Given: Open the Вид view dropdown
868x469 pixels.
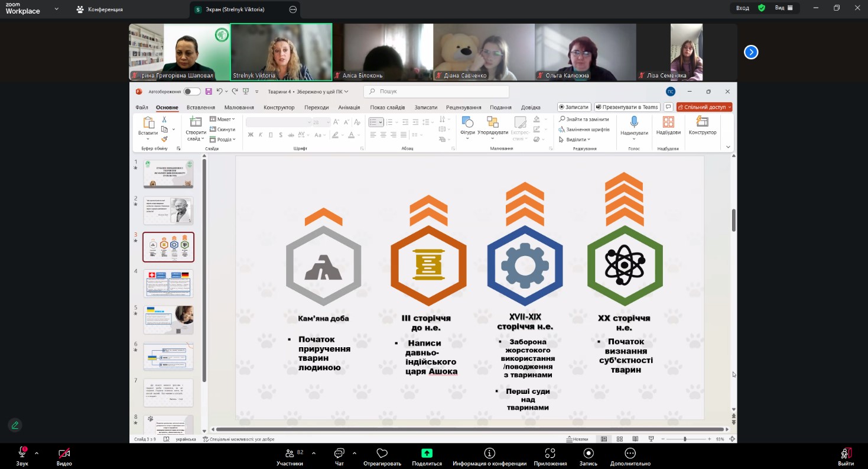Looking at the screenshot, I should pyautogui.click(x=783, y=8).
